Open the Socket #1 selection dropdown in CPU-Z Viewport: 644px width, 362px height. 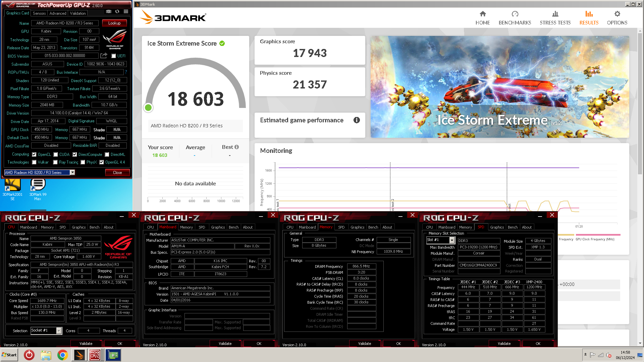pyautogui.click(x=59, y=331)
